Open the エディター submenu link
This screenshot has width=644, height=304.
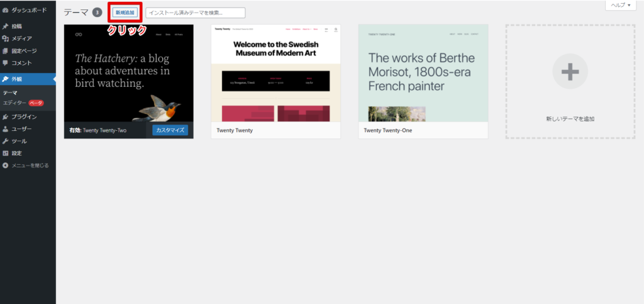coord(14,103)
